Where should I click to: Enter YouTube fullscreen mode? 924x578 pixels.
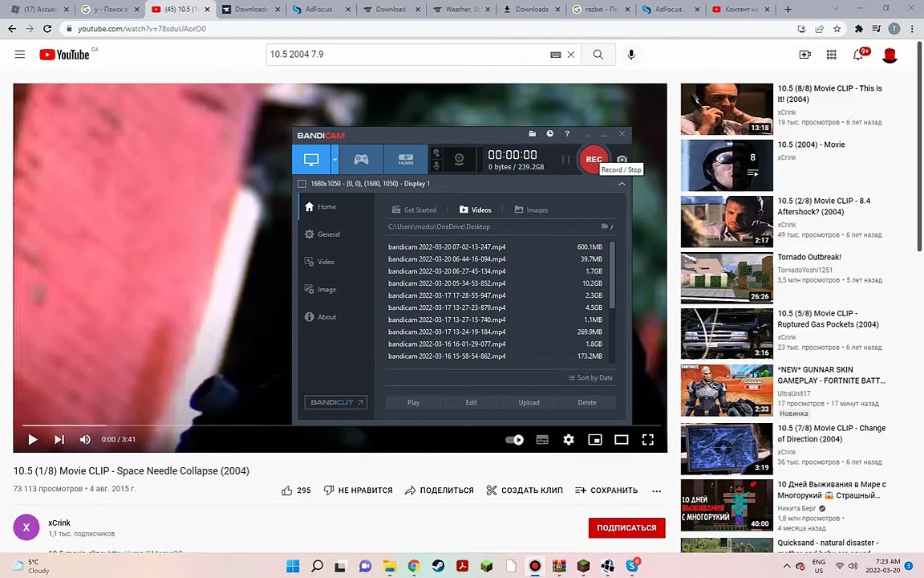[647, 439]
